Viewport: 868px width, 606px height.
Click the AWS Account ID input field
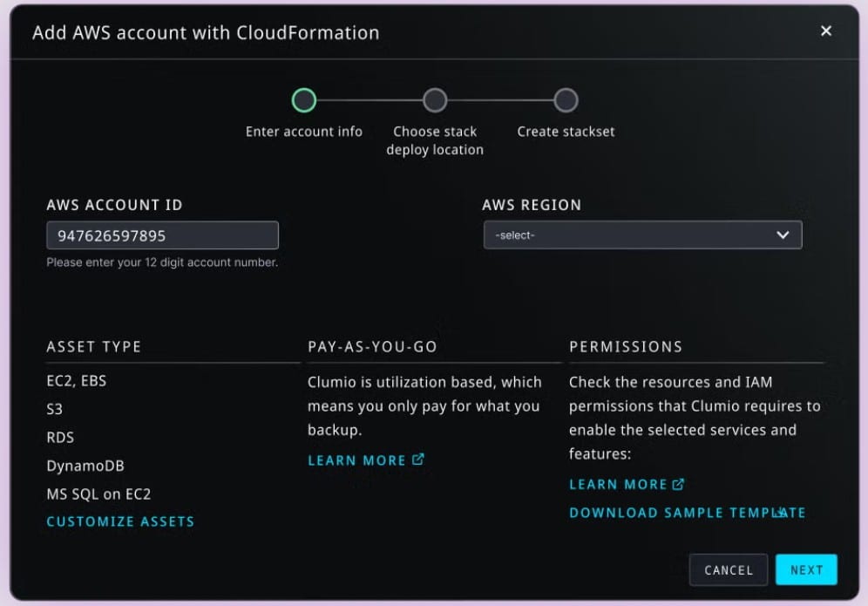click(162, 235)
